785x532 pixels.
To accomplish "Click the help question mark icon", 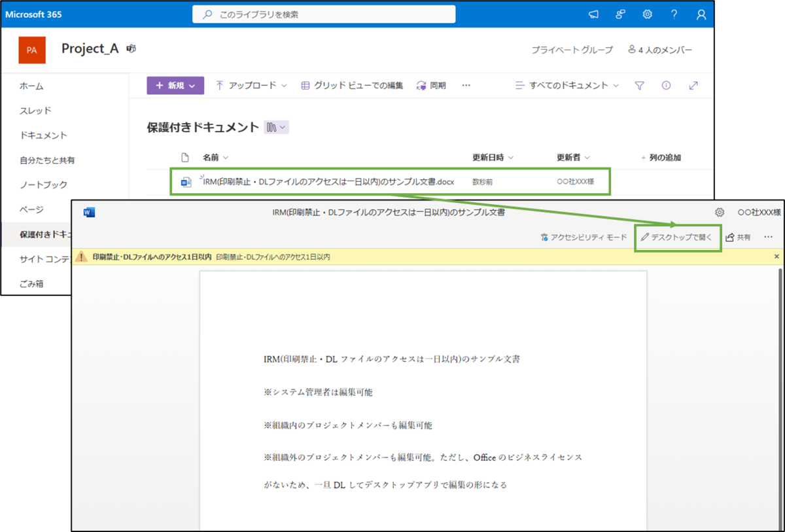I will (x=674, y=14).
